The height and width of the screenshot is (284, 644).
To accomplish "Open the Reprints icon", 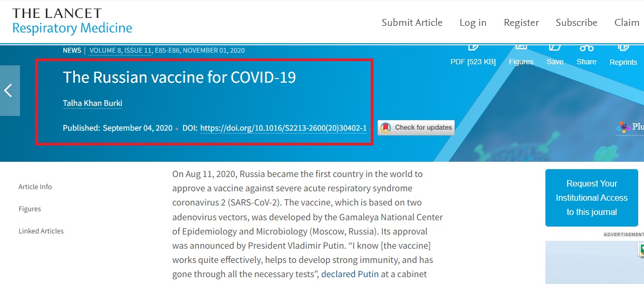I will coord(623,55).
